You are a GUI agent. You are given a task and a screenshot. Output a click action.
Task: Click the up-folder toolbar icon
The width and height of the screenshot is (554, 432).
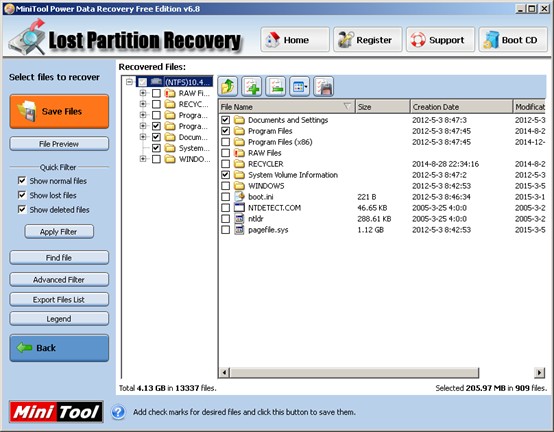(x=228, y=87)
